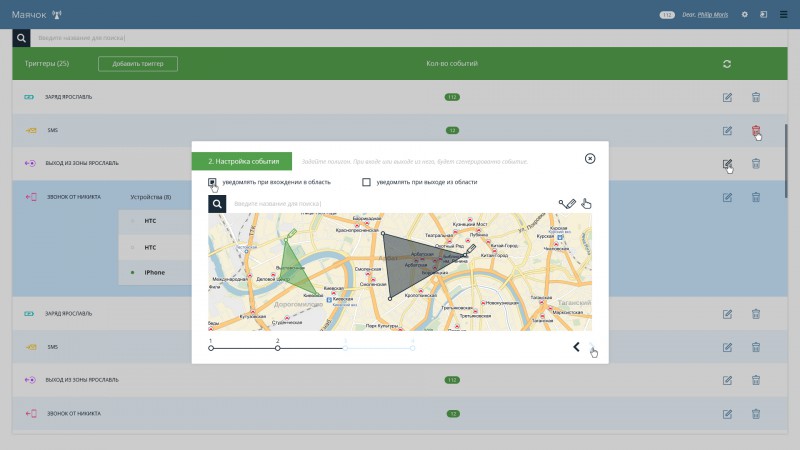Viewport: 800px width, 450px height.
Task: Click the envelope icon of the upper SMS row
Action: (x=31, y=130)
